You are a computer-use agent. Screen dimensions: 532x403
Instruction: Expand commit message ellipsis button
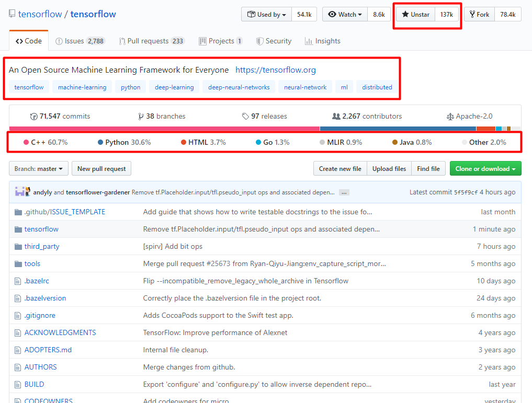tap(344, 192)
